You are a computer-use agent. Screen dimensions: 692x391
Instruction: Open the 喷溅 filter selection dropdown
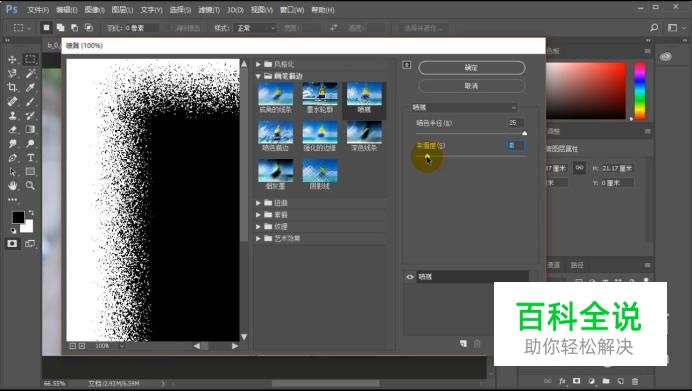coord(464,107)
